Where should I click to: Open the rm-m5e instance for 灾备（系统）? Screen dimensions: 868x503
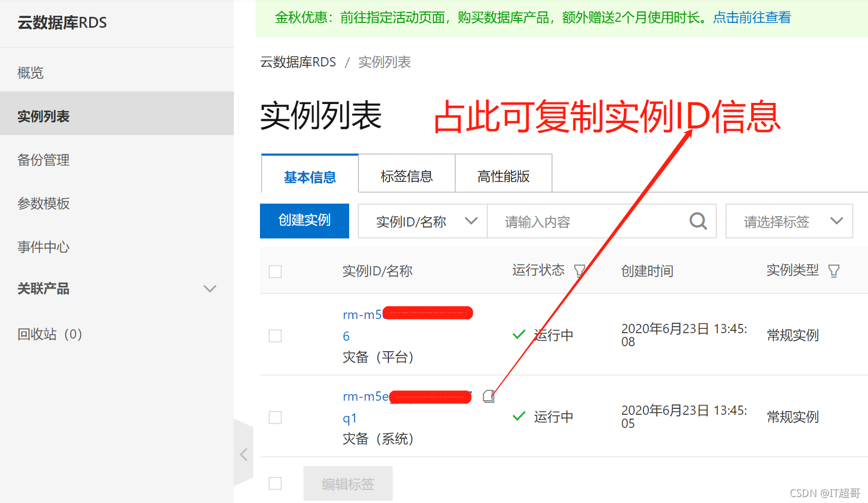click(x=408, y=407)
